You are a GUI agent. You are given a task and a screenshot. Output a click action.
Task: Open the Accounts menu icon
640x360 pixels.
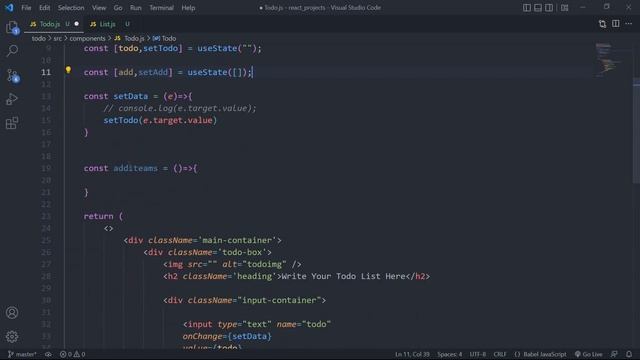click(12, 313)
